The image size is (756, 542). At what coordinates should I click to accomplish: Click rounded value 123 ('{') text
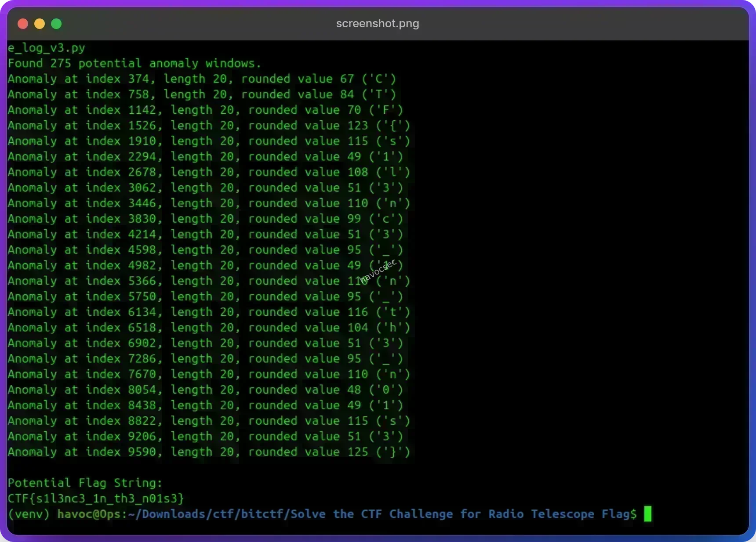(x=330, y=126)
